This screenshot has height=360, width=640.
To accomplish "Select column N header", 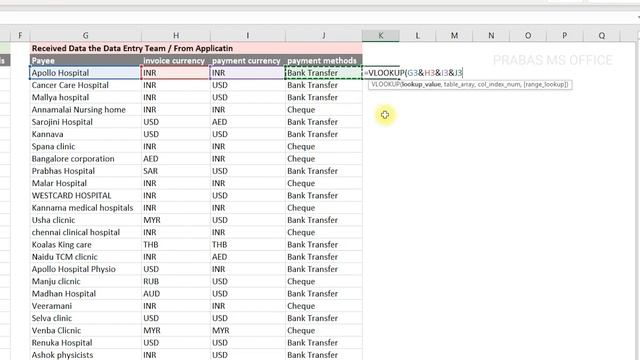I will click(x=491, y=36).
